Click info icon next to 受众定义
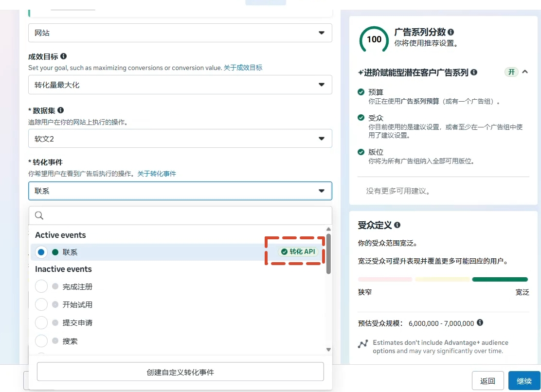 point(397,225)
